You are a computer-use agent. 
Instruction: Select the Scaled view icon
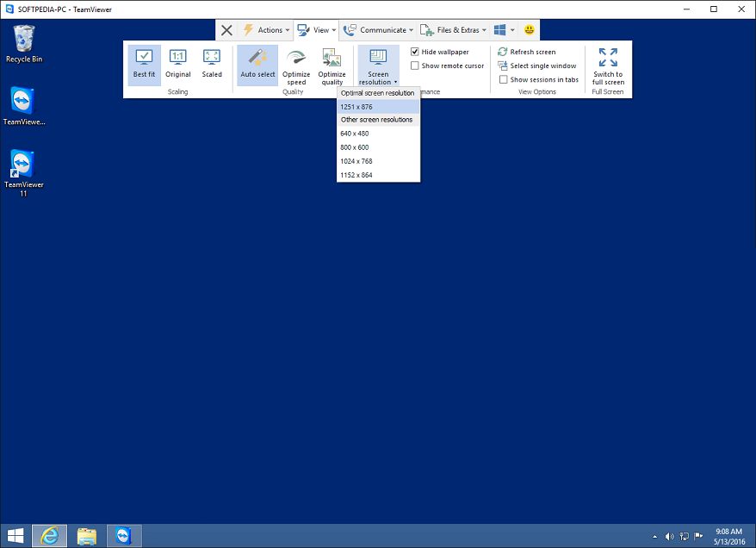pyautogui.click(x=212, y=65)
